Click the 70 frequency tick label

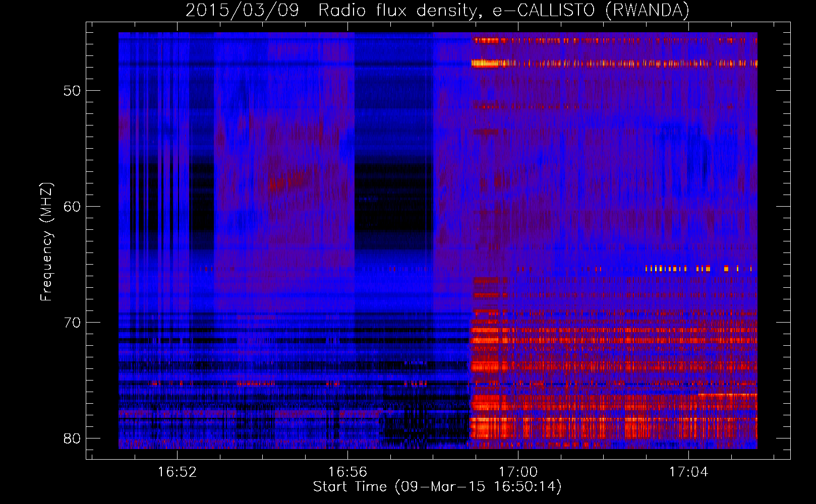click(72, 323)
